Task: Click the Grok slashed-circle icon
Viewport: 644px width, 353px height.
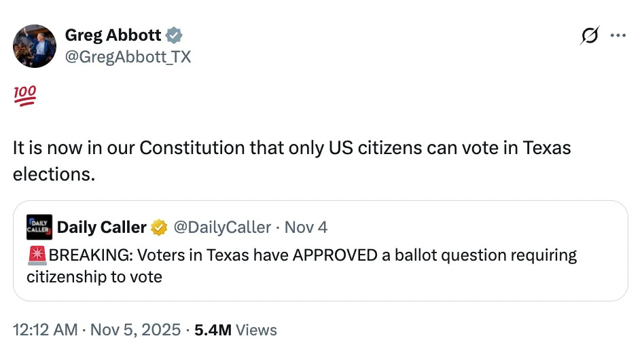Action: click(x=589, y=36)
